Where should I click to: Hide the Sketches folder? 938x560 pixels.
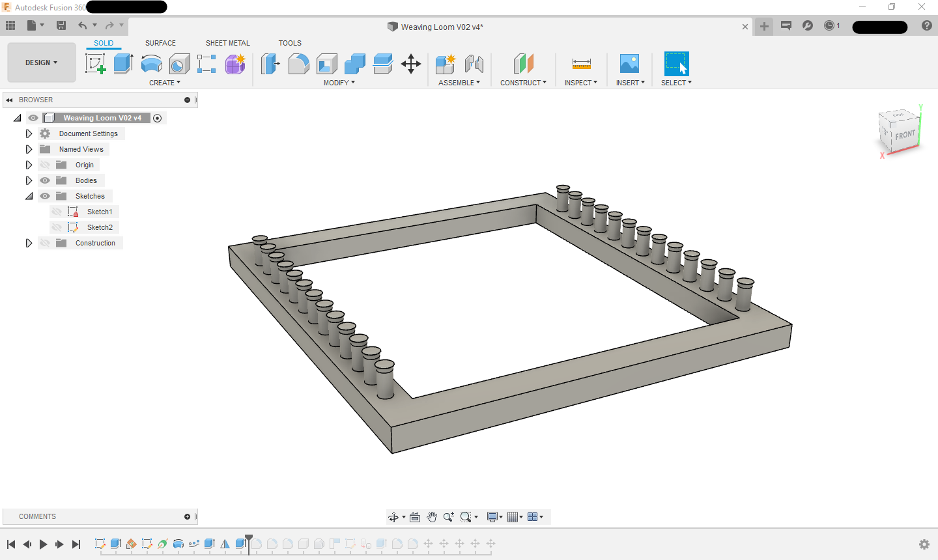[x=45, y=196]
